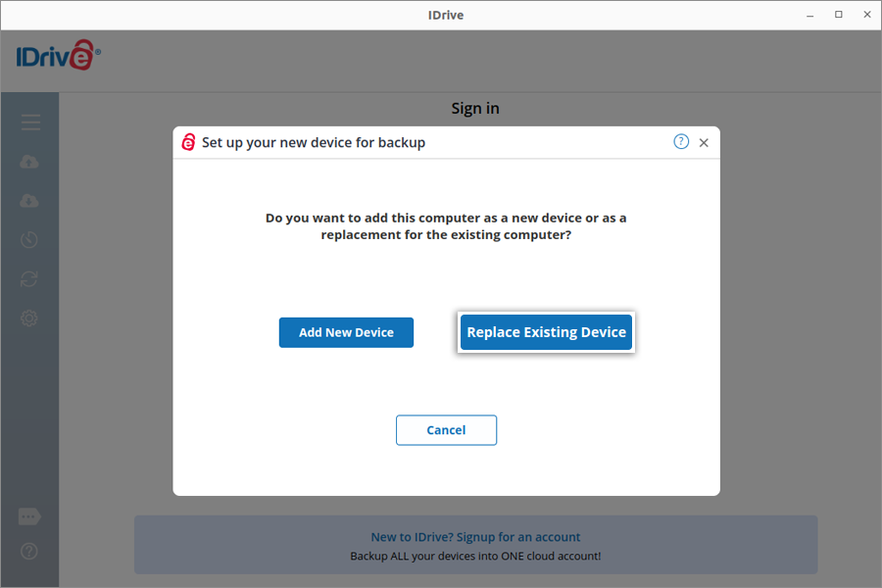The width and height of the screenshot is (882, 588).
Task: Open the Scheduler clock icon
Action: [29, 240]
